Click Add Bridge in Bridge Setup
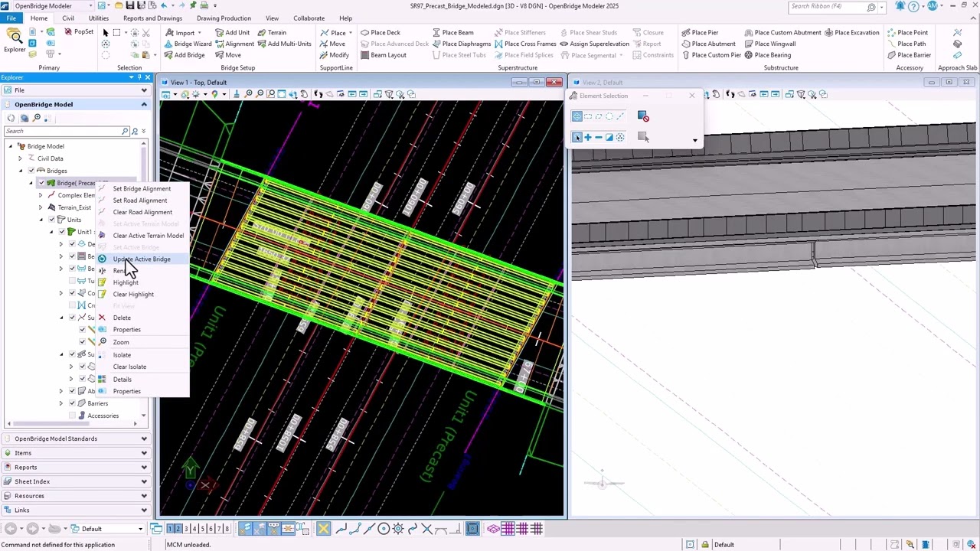Image resolution: width=980 pixels, height=551 pixels. (185, 55)
